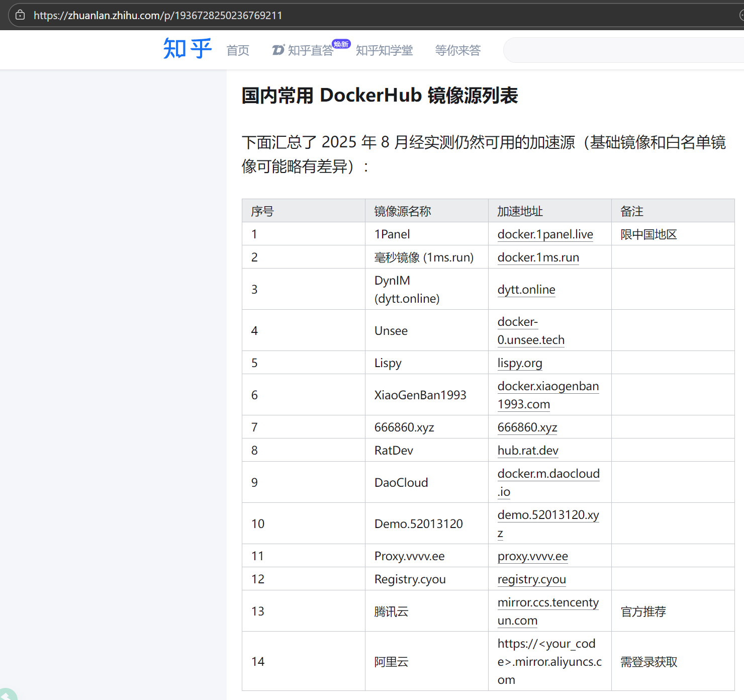Click the site info lock icon in address bar
This screenshot has width=744, height=700.
[x=20, y=15]
